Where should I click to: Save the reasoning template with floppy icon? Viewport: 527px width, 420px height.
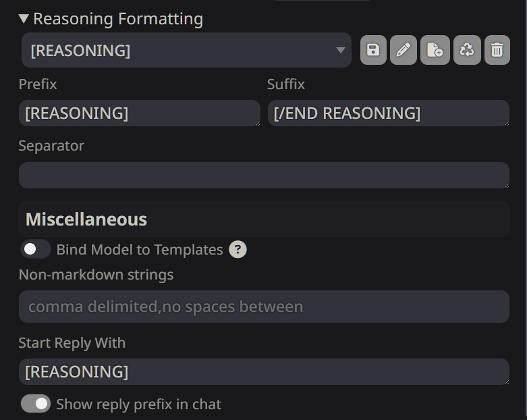pyautogui.click(x=373, y=50)
